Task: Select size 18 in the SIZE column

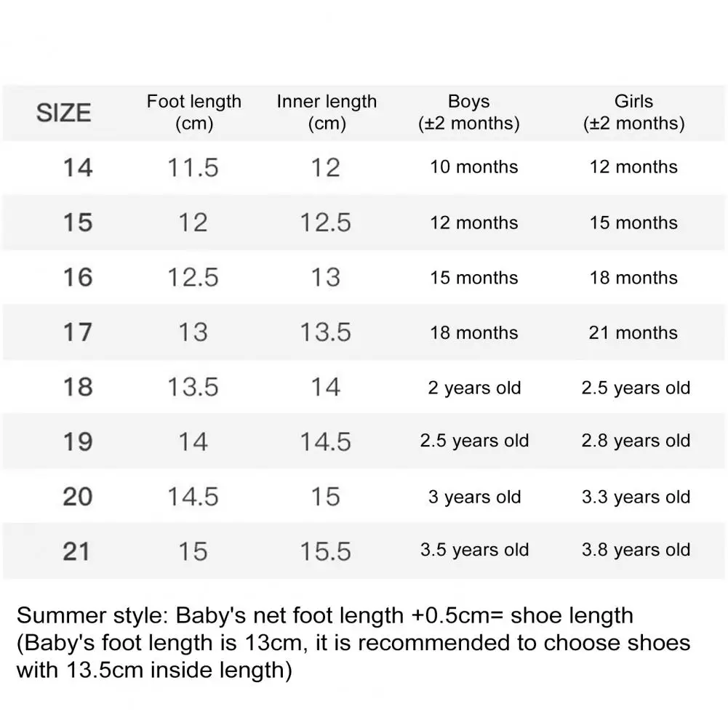Action: click(x=78, y=387)
